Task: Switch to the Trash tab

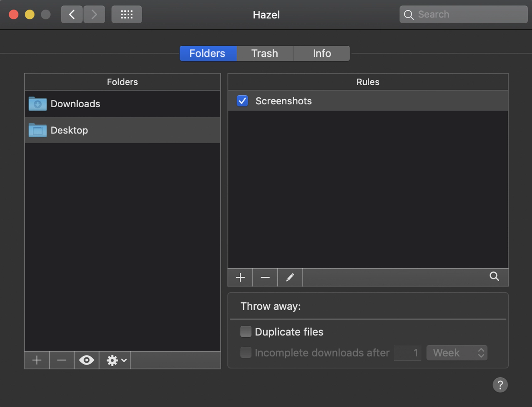Action: [x=265, y=54]
